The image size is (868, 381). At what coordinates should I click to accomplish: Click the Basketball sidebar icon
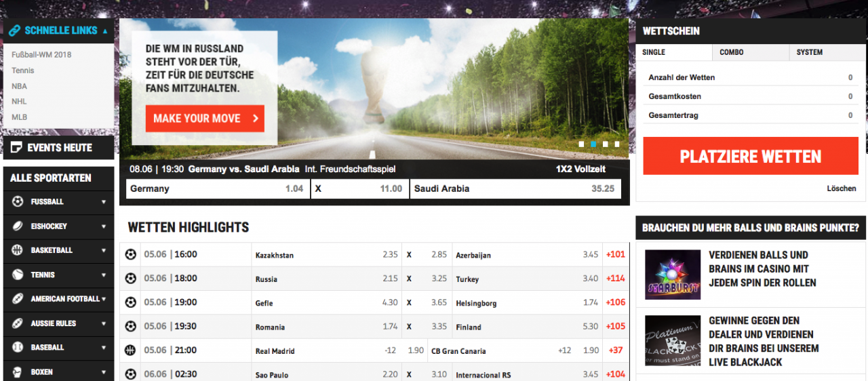(x=18, y=250)
